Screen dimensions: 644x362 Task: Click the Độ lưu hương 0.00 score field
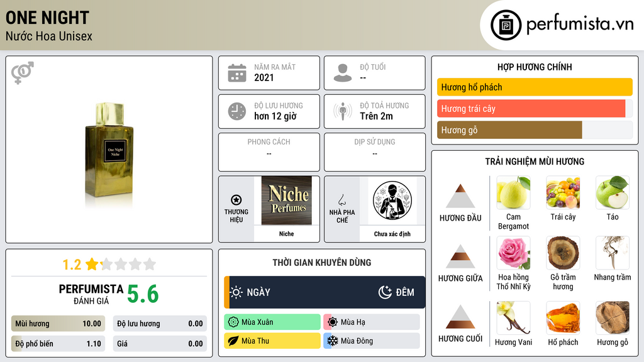160,324
